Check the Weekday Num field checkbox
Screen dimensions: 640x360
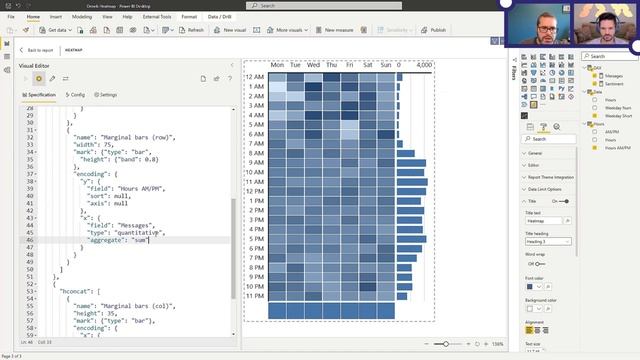point(594,108)
